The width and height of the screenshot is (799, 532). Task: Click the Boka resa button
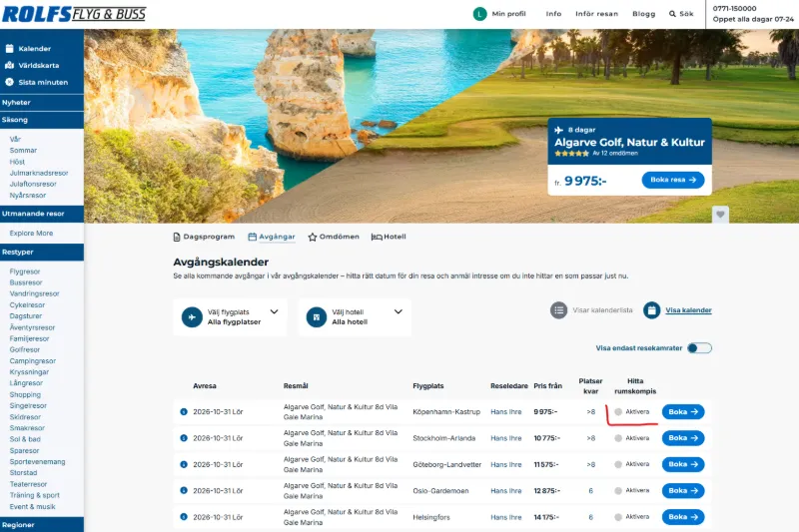[x=673, y=180]
